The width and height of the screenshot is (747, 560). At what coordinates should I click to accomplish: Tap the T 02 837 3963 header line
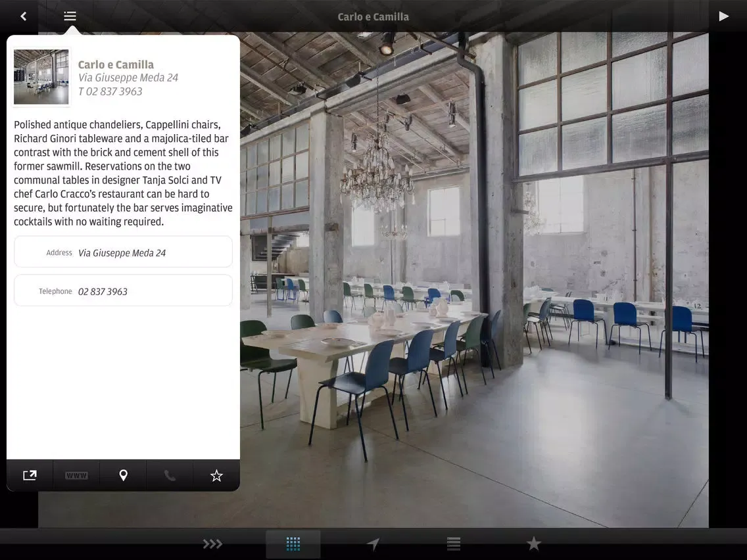coord(110,91)
